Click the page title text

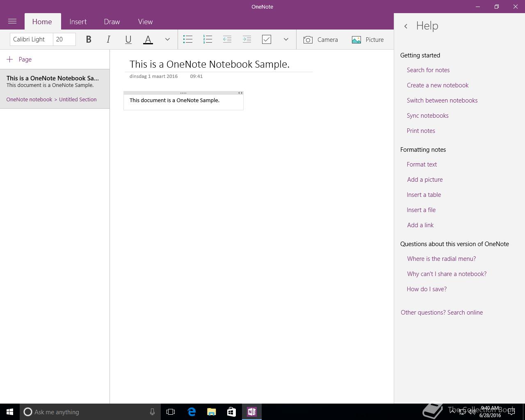point(210,64)
